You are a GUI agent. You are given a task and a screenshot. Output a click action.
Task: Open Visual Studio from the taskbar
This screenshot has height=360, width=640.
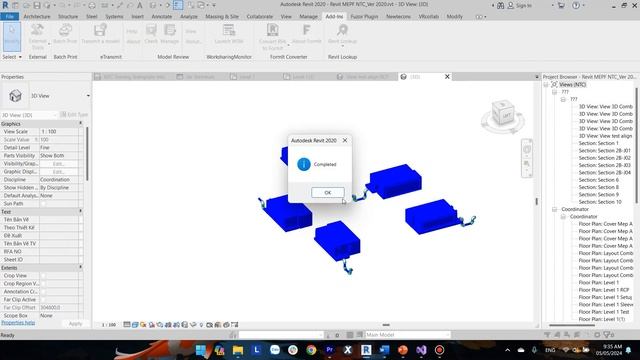[x=421, y=350]
